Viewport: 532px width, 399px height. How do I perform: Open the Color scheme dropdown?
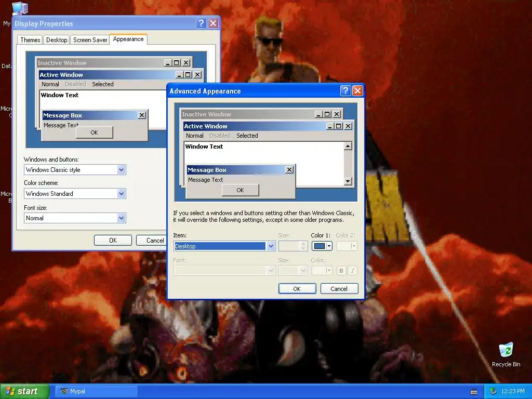[122, 194]
